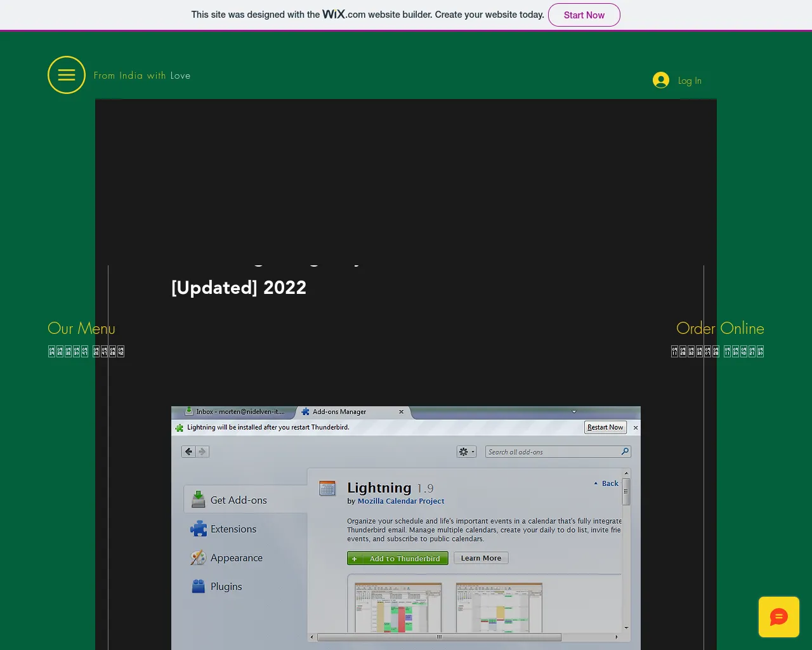Viewport: 812px width, 650px height.
Task: Click the horizontal scrollbar left arrow
Action: [311, 637]
